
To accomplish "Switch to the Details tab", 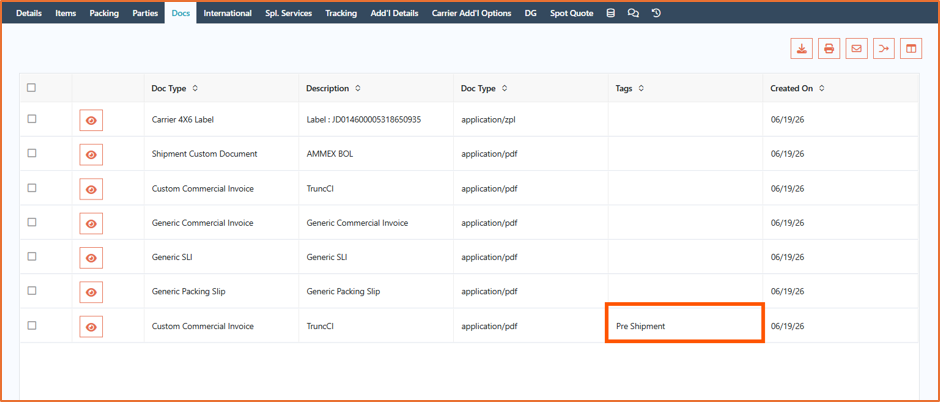I will (29, 13).
